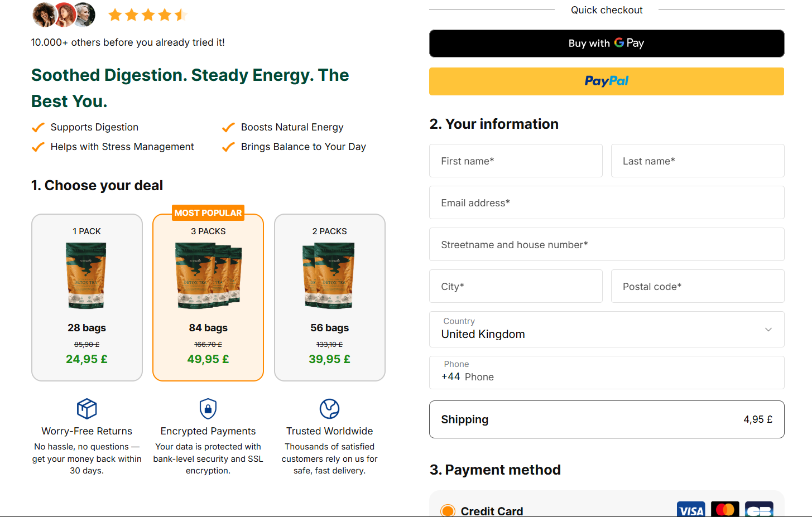The image size is (812, 517).
Task: Click the Mastercard logo
Action: pyautogui.click(x=725, y=510)
